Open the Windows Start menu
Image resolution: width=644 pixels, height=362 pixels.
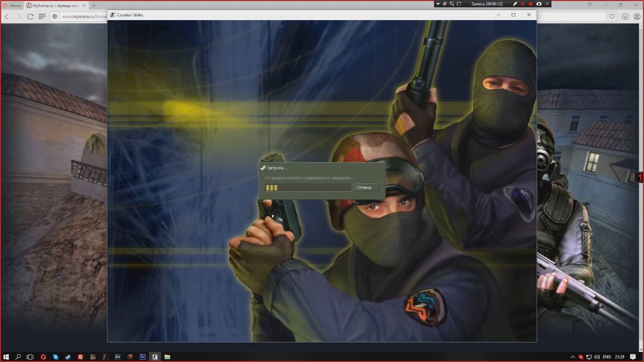[x=6, y=357]
